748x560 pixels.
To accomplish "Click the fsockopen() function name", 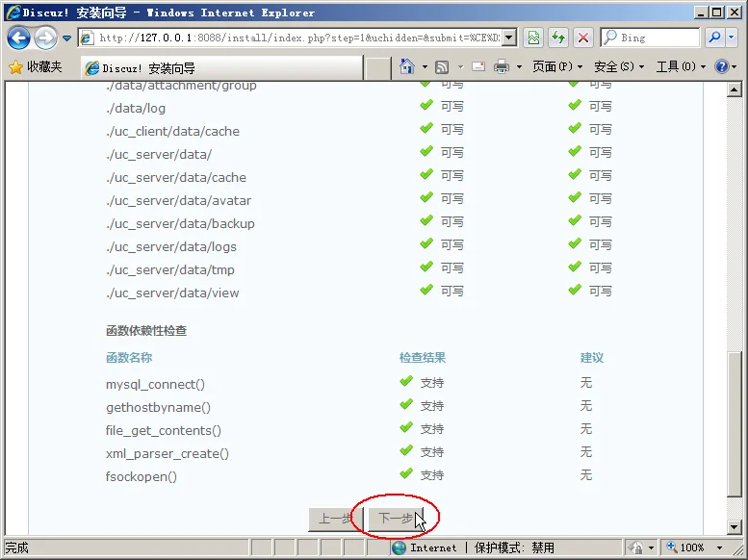I will [x=142, y=476].
